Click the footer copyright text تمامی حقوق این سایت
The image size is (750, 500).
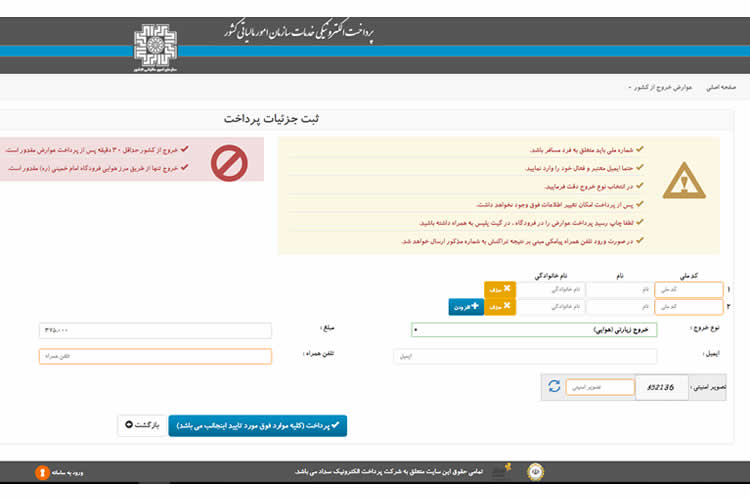(388, 472)
